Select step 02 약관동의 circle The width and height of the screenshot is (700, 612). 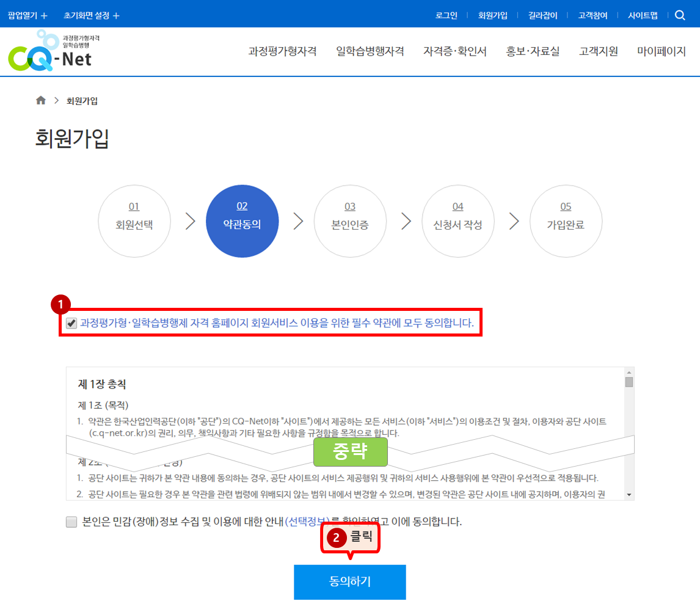[x=242, y=221]
